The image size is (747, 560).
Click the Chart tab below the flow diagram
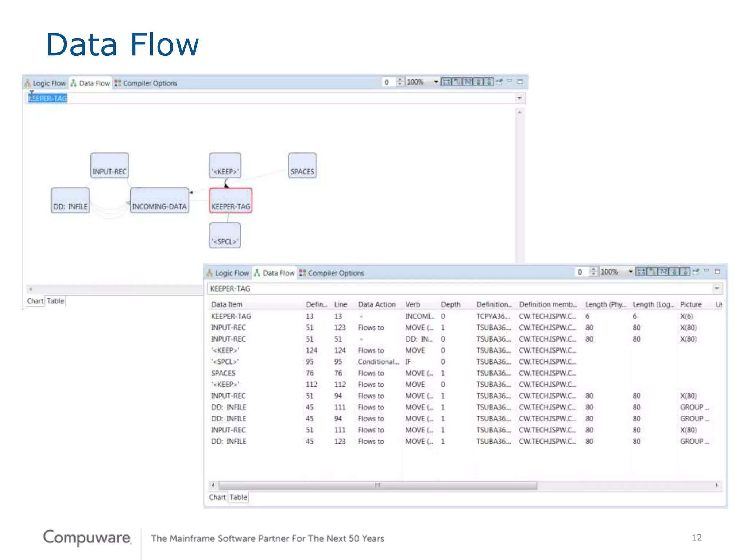(35, 301)
